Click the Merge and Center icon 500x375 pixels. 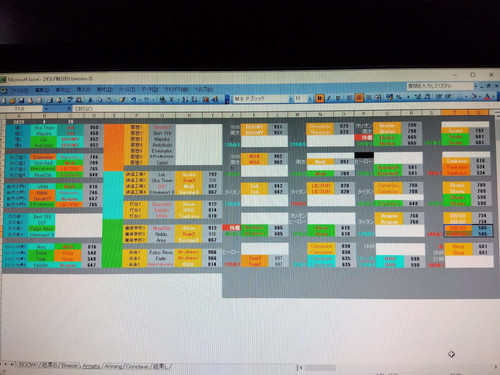[x=378, y=97]
